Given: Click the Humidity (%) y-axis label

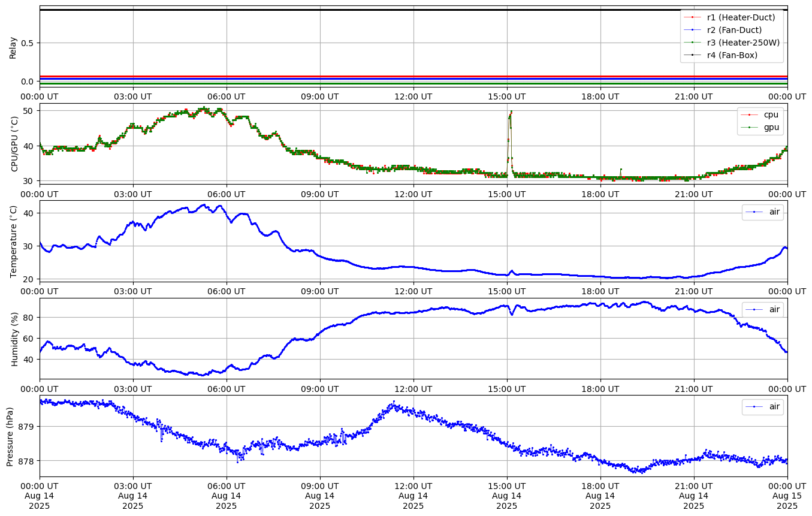Looking at the screenshot, I should coord(14,339).
